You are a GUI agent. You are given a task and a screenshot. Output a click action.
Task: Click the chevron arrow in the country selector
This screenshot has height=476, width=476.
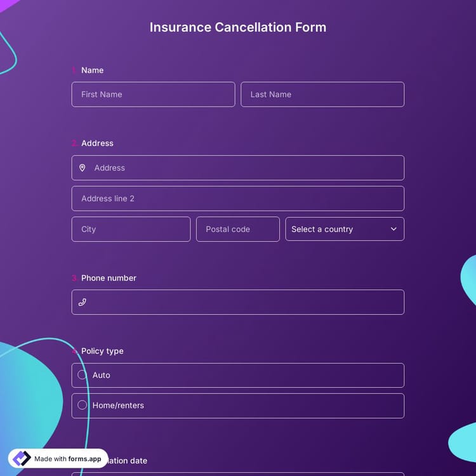393,229
